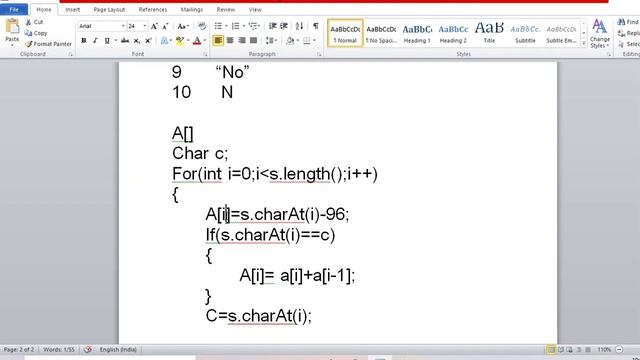Viewport: 640px width, 360px height.
Task: Apply subscript formatting
Action: pyautogui.click(x=137, y=40)
